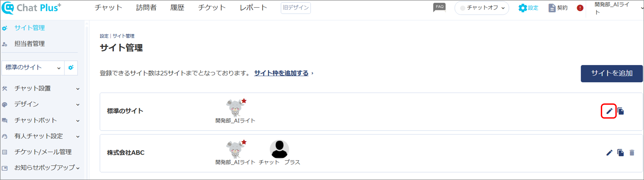Expand the 有人チャット設定 sidebar section

click(41, 136)
